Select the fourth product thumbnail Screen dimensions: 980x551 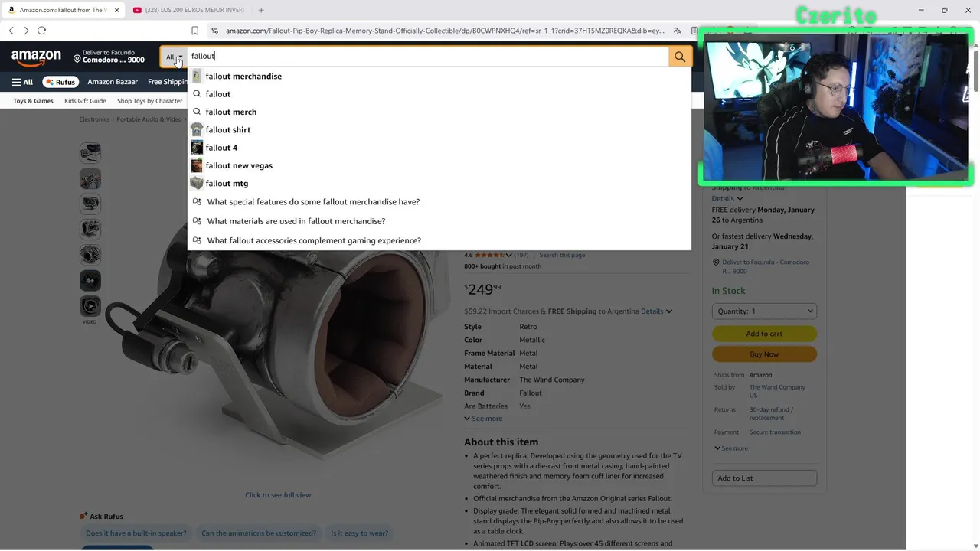90,229
